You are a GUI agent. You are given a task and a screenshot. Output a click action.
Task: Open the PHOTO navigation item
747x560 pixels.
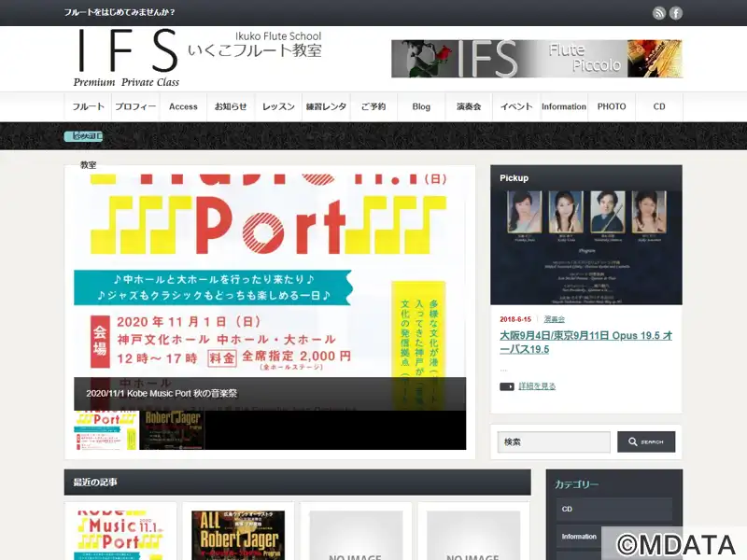tap(612, 106)
